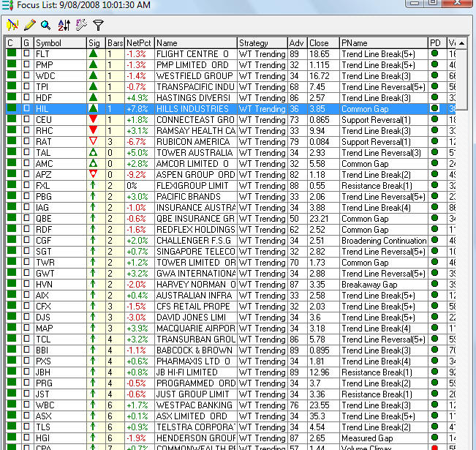Click the green arrow signal for WBC
The height and width of the screenshot is (450, 476).
point(93,405)
